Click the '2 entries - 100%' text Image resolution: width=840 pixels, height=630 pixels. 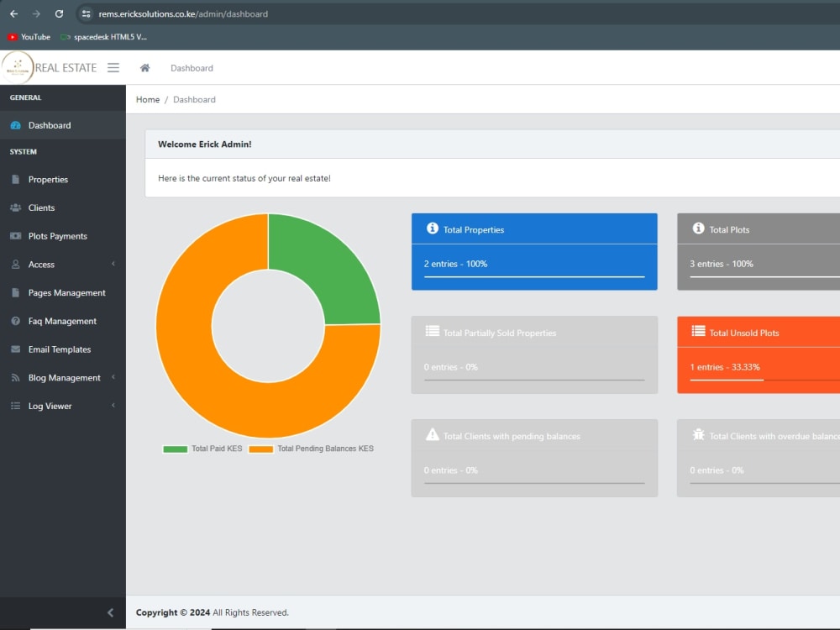455,264
